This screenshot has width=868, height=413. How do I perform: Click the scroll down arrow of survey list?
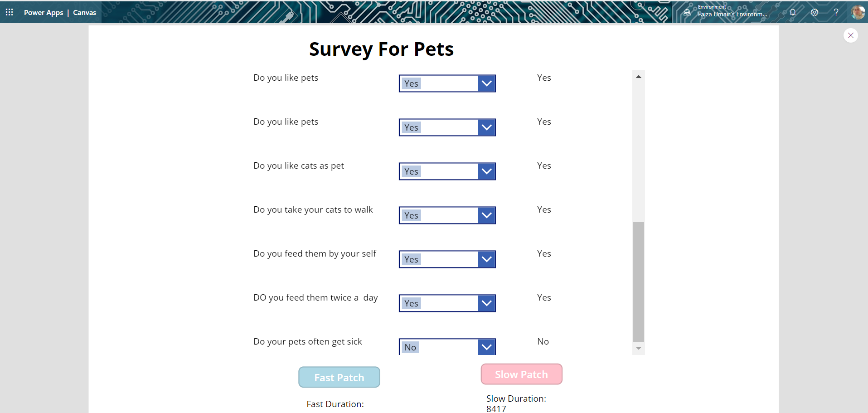coord(639,348)
